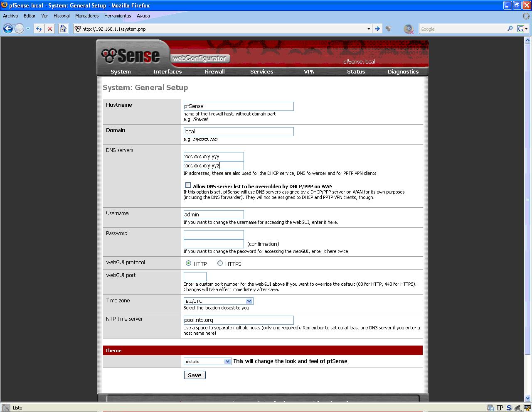Image resolution: width=532 pixels, height=412 pixels.
Task: Click the page icon beside Listo in status bar
Action: [5, 408]
